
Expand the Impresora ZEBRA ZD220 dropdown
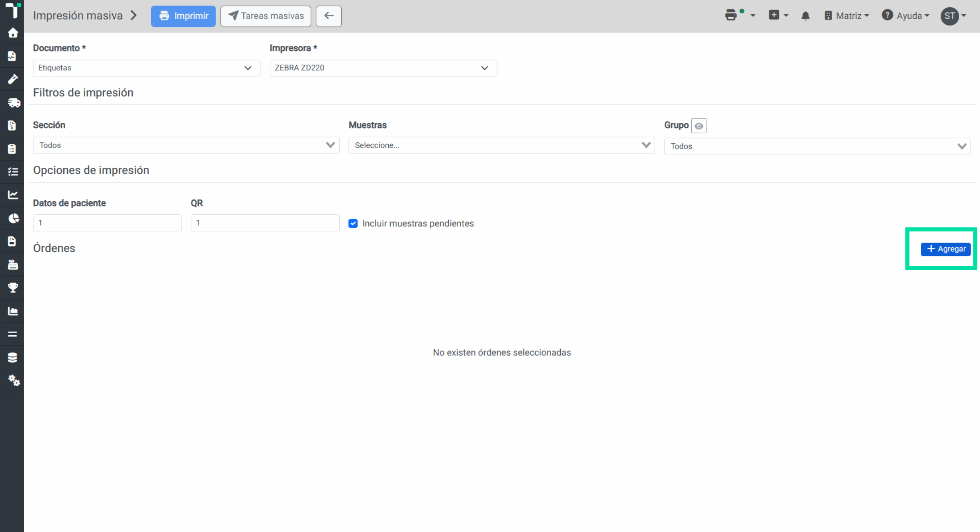pos(383,68)
